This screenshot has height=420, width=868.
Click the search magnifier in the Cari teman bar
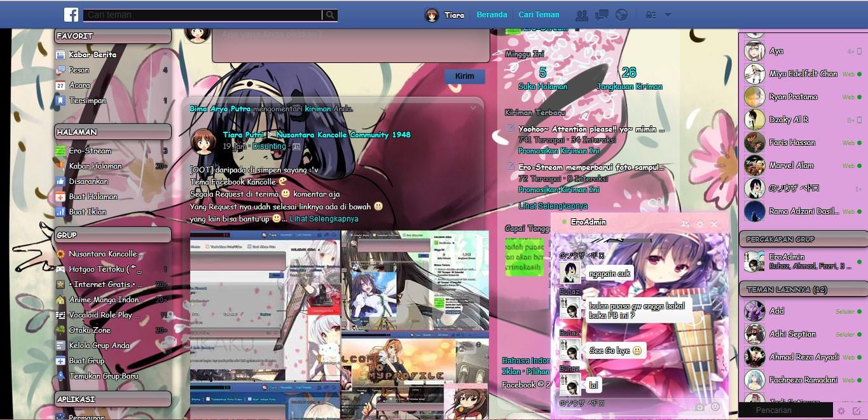(330, 15)
